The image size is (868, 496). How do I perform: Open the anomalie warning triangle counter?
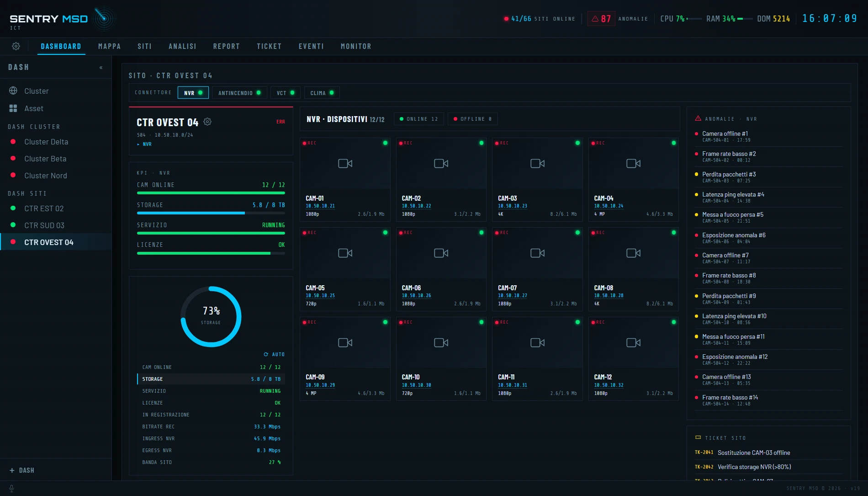pyautogui.click(x=601, y=19)
